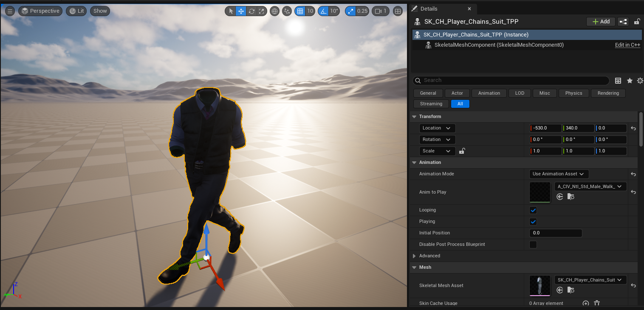Activate the Rotate tool in viewport toolbar
Image resolution: width=644 pixels, height=310 pixels.
[x=251, y=11]
